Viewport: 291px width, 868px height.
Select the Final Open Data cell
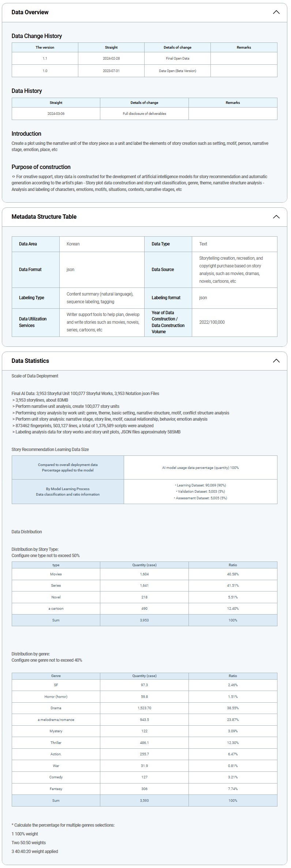pyautogui.click(x=177, y=59)
